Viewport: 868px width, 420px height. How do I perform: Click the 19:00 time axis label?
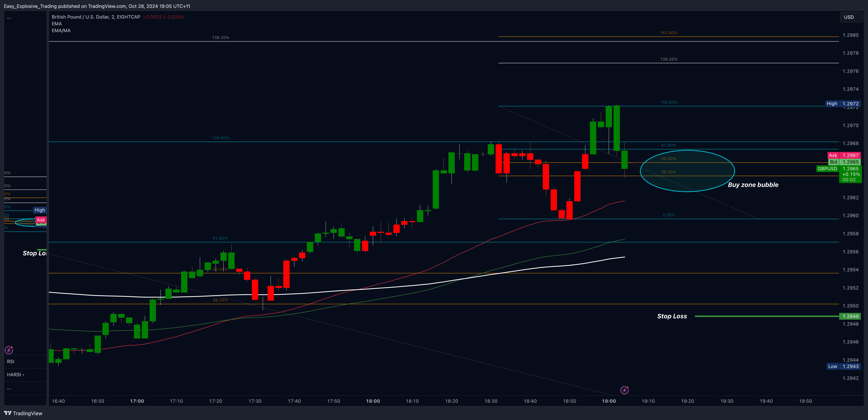click(609, 401)
